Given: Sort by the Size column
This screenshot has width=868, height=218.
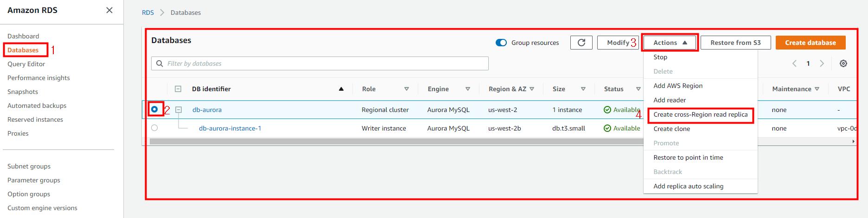Looking at the screenshot, I should (583, 89).
